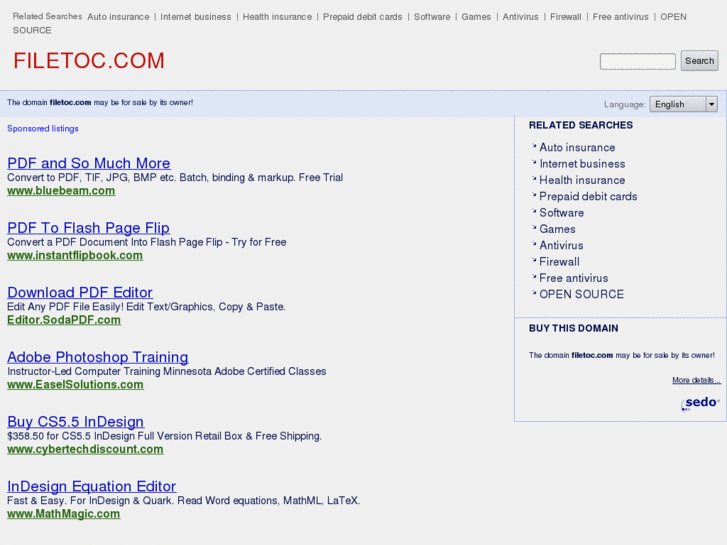Viewport: 727px width, 545px height.
Task: Click ad text 'Edit Any PDF File Easily!'
Action: [x=65, y=307]
